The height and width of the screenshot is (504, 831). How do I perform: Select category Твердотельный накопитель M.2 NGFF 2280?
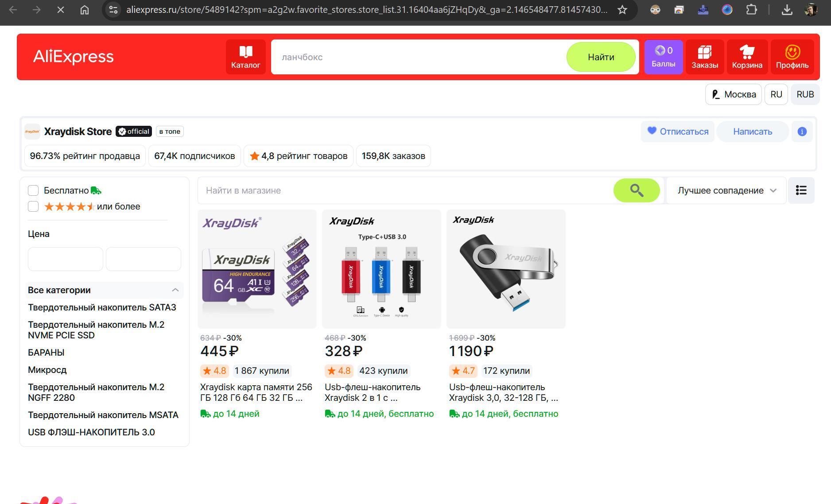(96, 392)
